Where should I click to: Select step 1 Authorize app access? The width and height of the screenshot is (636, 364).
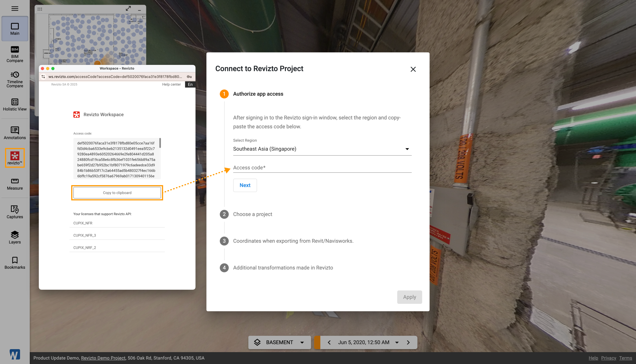(x=251, y=94)
